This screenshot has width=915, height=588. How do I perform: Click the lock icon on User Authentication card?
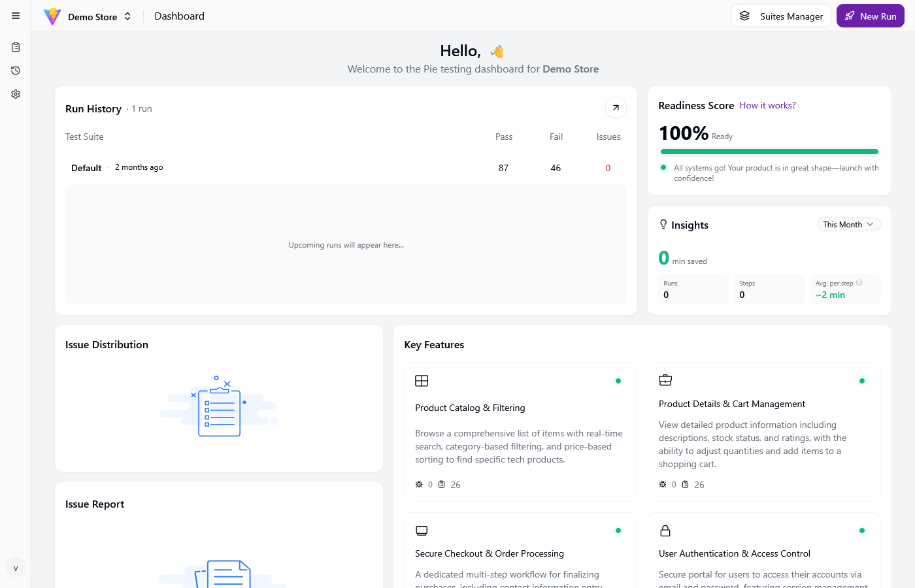tap(665, 530)
